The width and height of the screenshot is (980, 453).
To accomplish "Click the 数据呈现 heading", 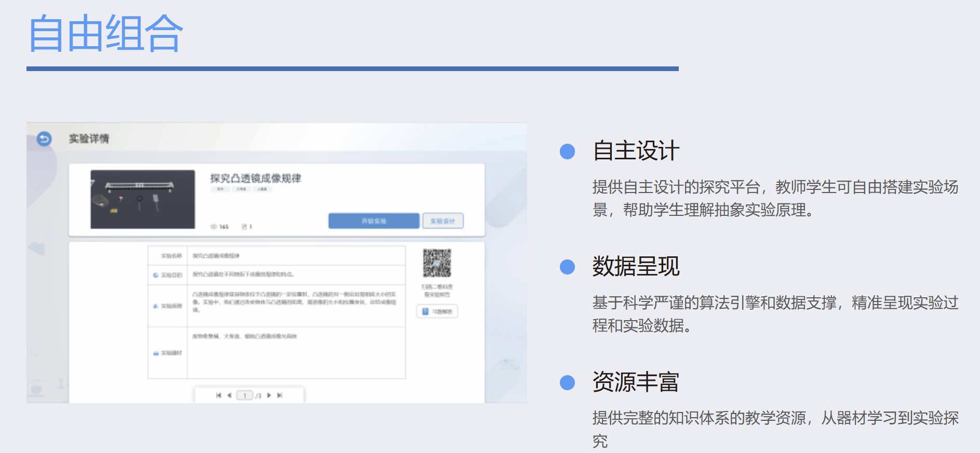I will point(636,267).
